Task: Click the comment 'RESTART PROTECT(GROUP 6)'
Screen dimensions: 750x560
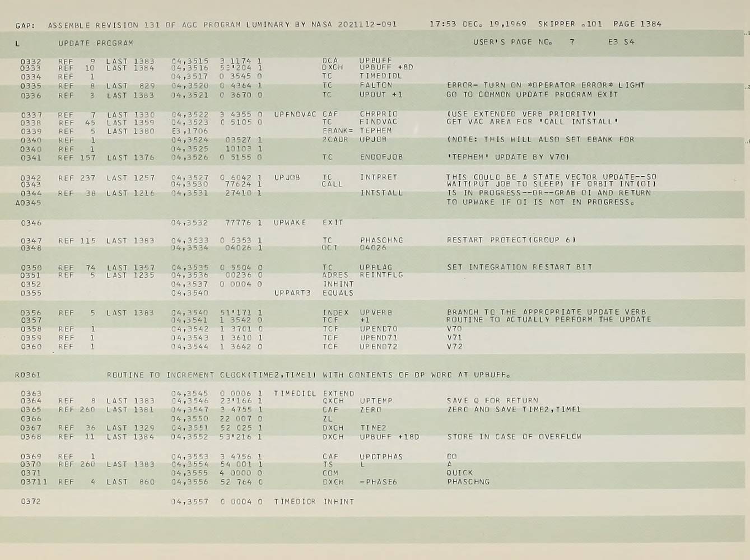Action: tap(511, 240)
